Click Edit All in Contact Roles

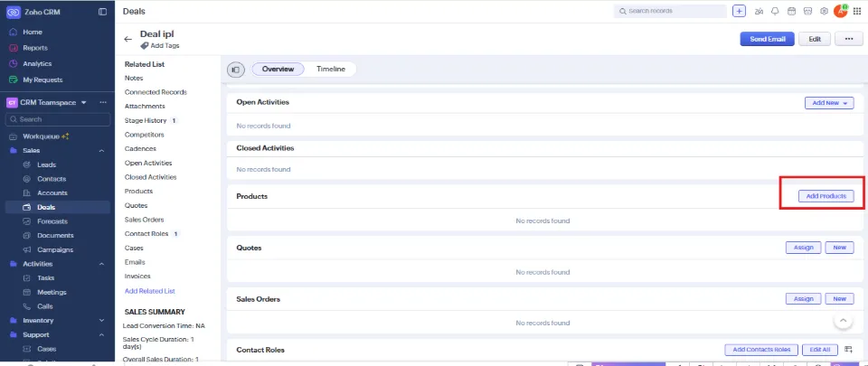820,350
